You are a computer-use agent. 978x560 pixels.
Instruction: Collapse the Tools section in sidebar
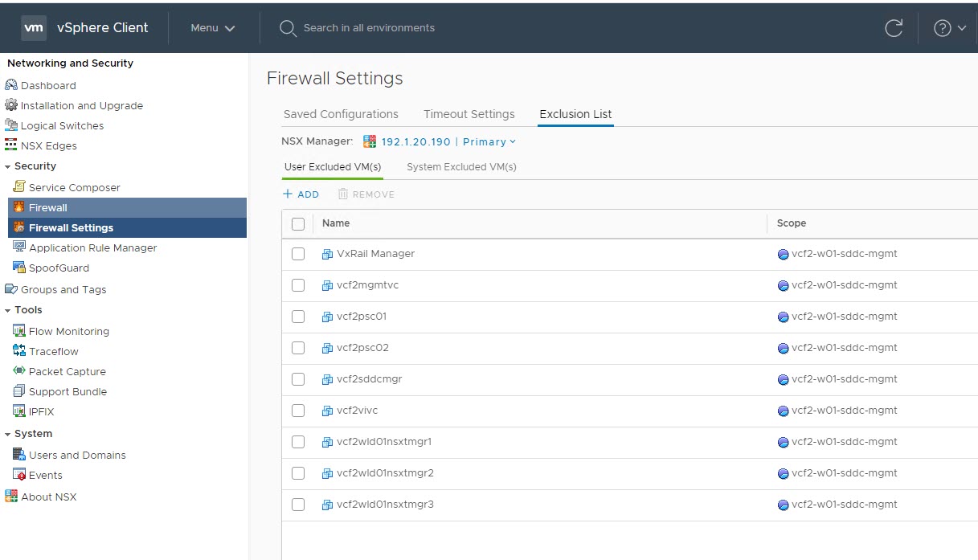pos(8,310)
